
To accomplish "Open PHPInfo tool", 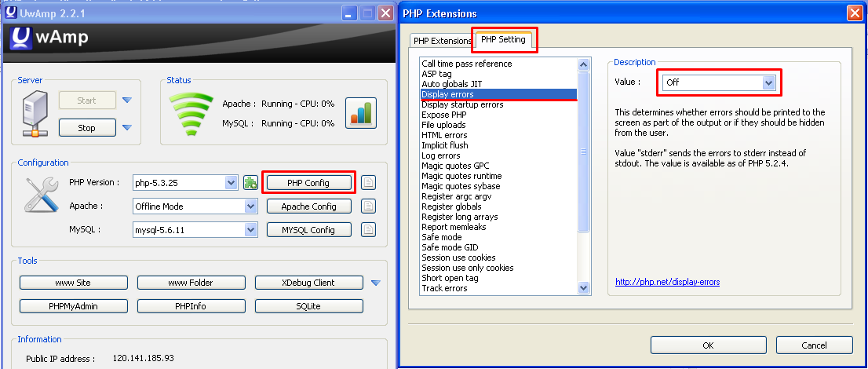I will coord(191,306).
